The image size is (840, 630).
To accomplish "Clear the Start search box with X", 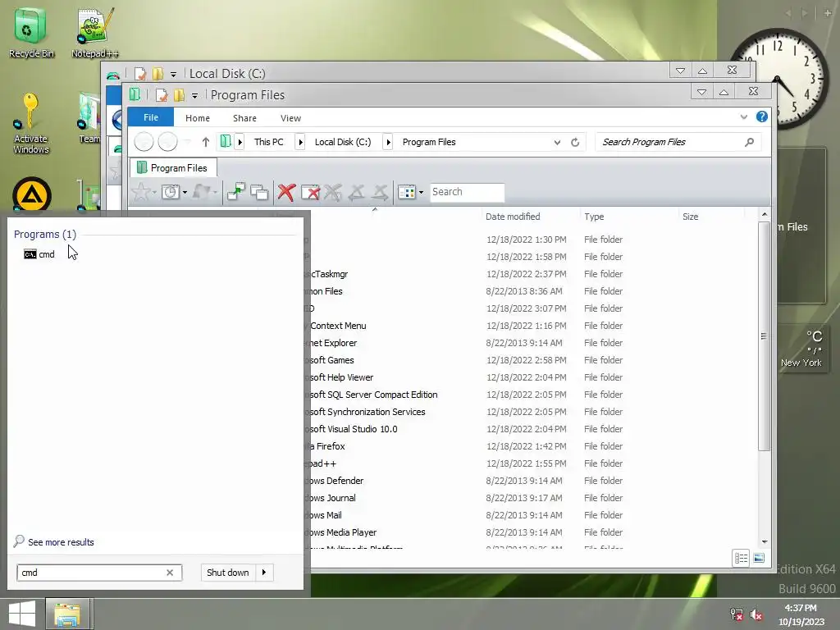I will [170, 572].
